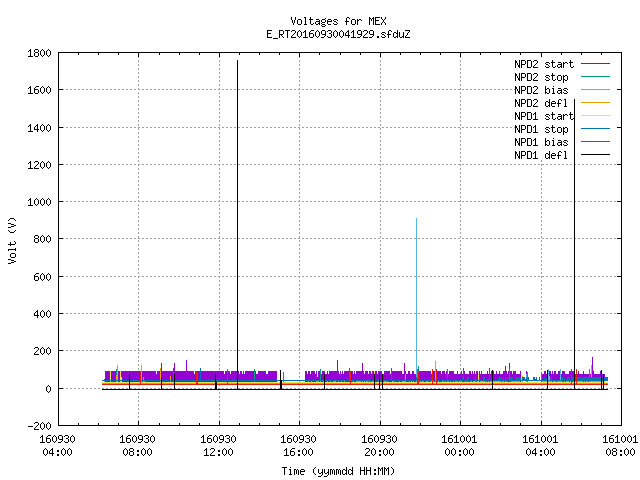Select the filename E_RT20160930041929.sfduZ
640x480 pixels.
(x=338, y=34)
